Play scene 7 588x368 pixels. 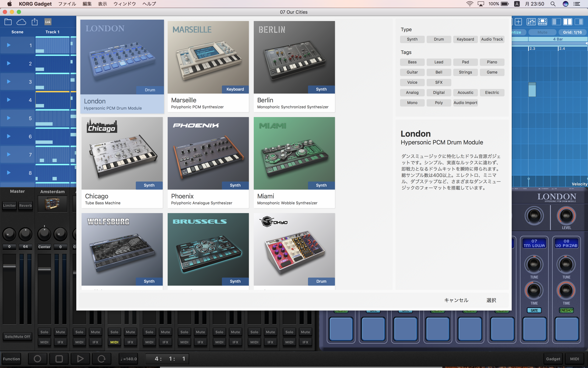[9, 155]
